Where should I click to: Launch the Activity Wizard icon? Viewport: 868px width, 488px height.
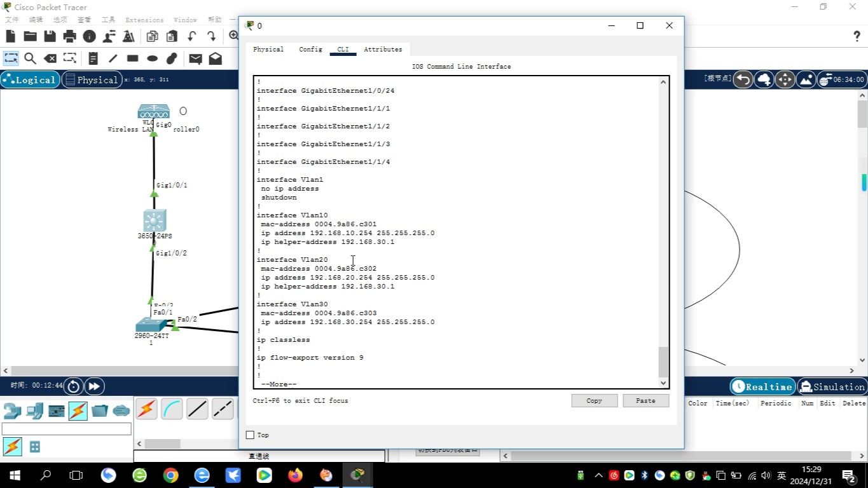[128, 36]
